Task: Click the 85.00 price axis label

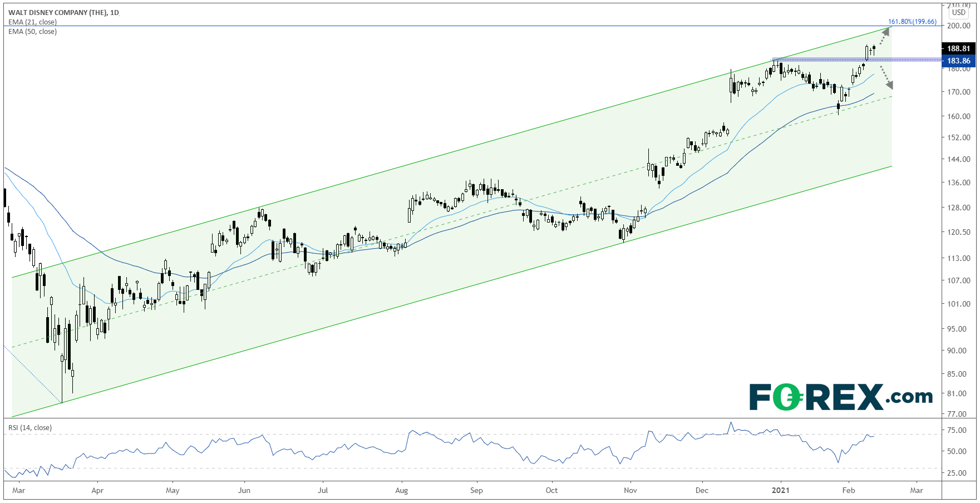Action: 957,374
